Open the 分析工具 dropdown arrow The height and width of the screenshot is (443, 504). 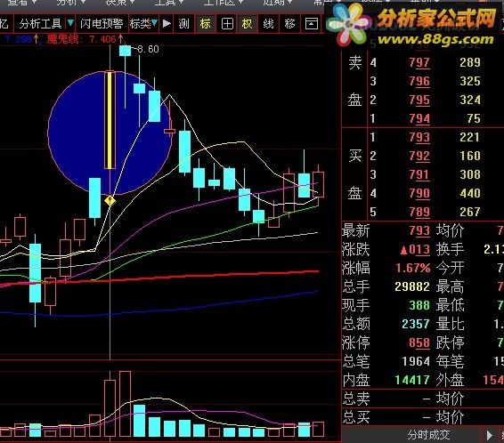(70, 23)
